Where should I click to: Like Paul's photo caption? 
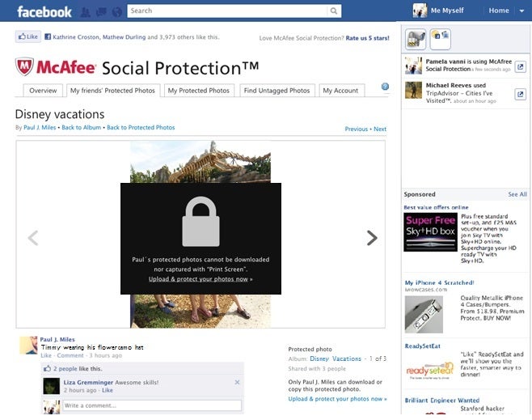pos(46,355)
